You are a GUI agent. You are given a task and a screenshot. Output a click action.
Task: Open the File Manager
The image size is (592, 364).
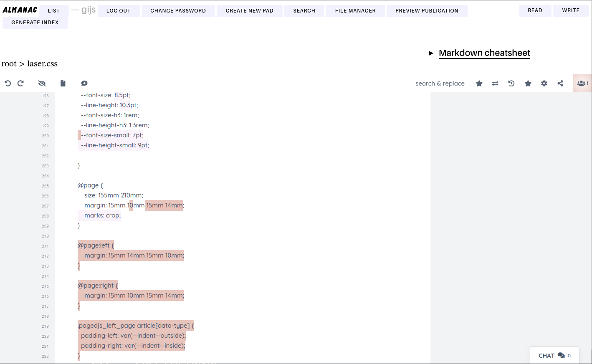(x=355, y=11)
